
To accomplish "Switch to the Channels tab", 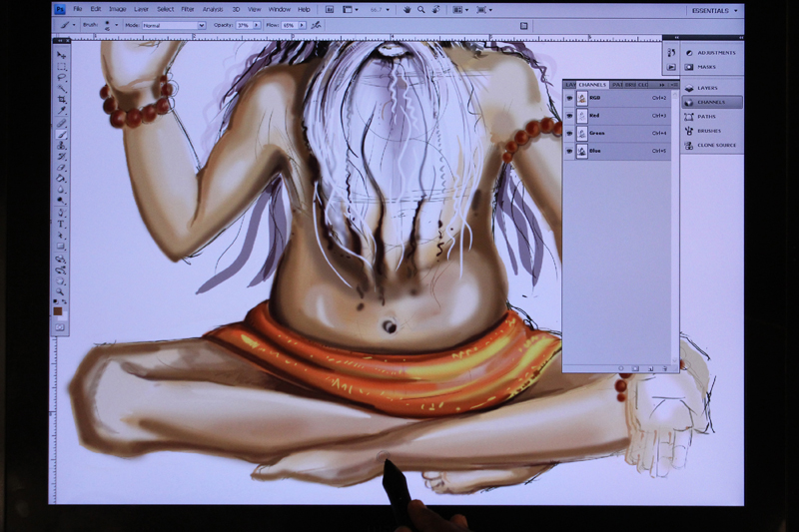I will [592, 85].
